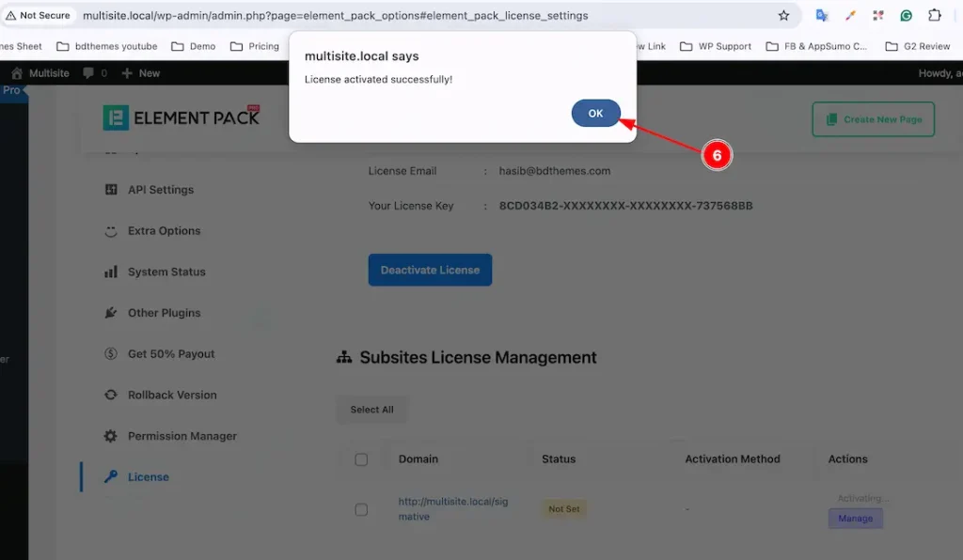Image resolution: width=963 pixels, height=560 pixels.
Task: Click Howdy account menu in admin bar
Action: tap(940, 73)
